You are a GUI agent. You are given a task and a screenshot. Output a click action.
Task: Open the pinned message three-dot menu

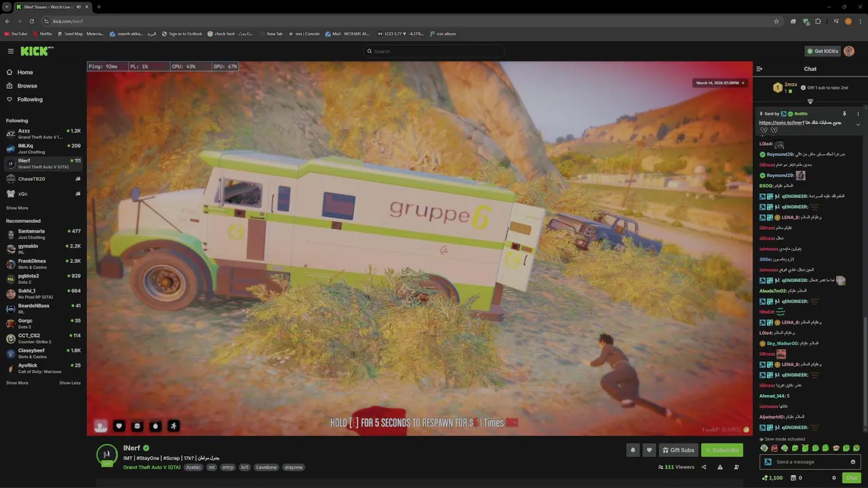click(x=858, y=114)
